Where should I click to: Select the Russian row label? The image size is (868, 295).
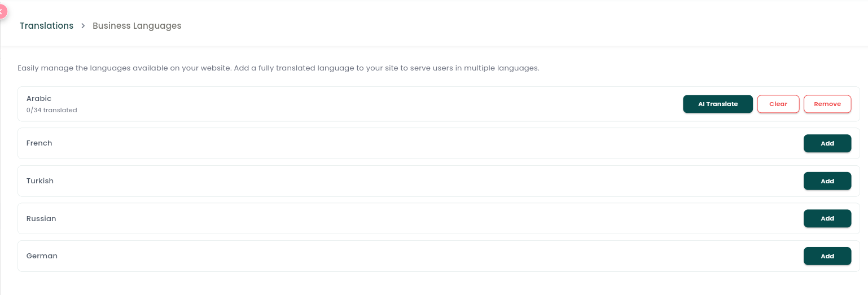pos(41,219)
